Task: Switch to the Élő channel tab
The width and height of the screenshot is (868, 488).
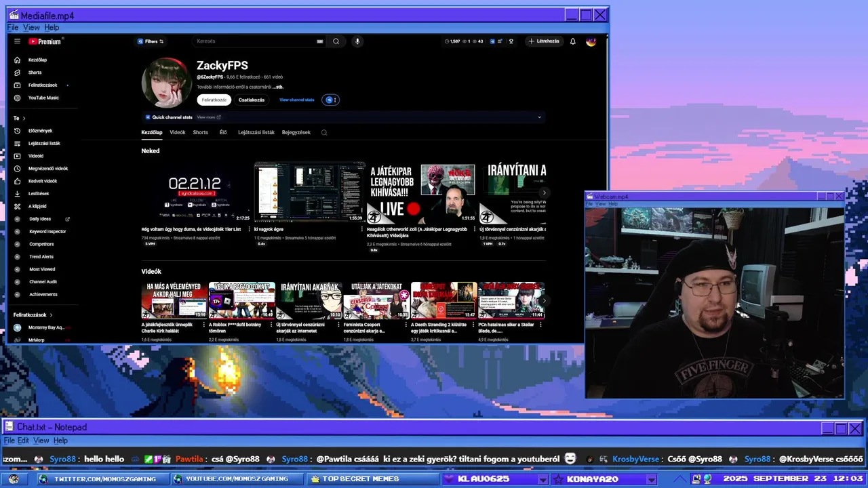Action: click(223, 133)
